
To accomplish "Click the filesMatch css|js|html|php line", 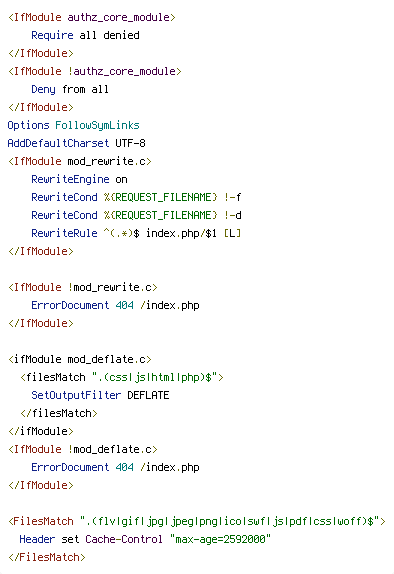I will [122, 377].
